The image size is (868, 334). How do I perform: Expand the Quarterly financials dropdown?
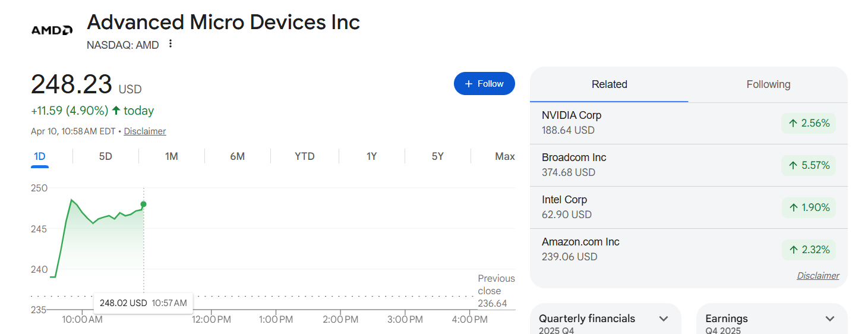(664, 319)
